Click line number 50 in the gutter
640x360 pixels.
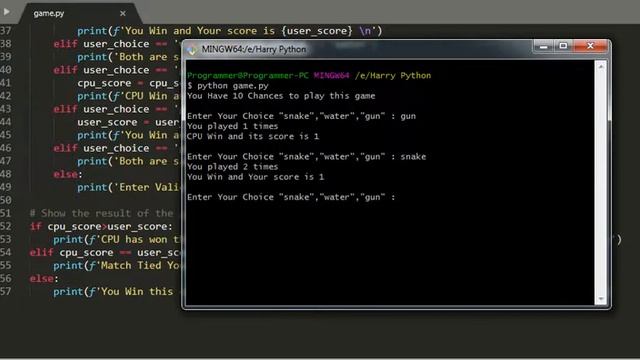click(6, 200)
